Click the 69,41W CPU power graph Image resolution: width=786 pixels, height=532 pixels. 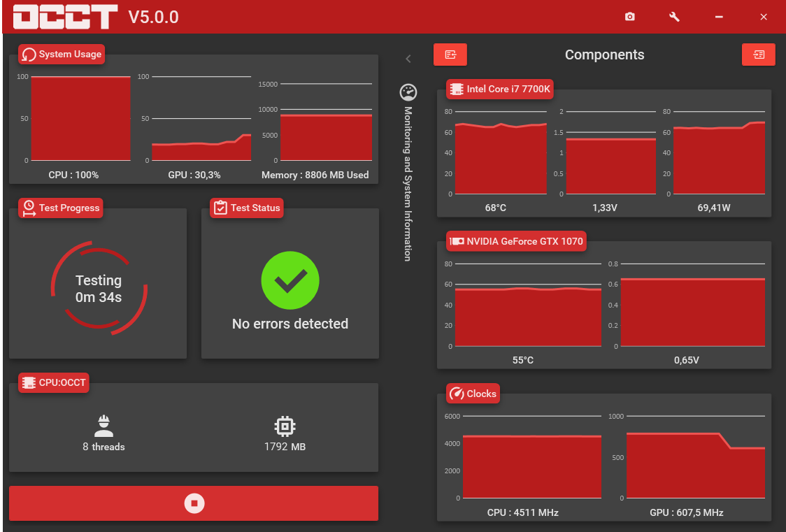pyautogui.click(x=719, y=152)
